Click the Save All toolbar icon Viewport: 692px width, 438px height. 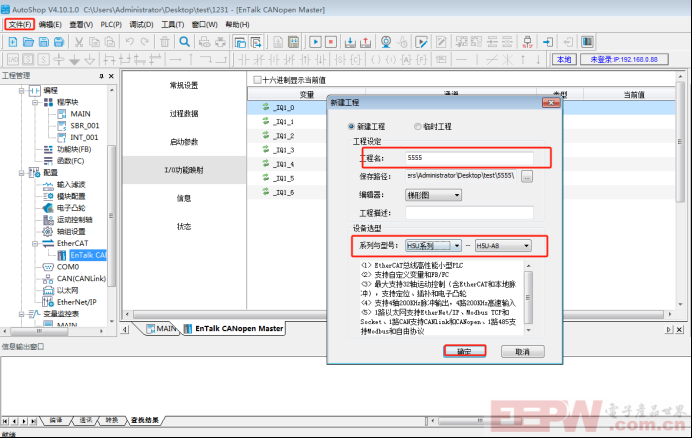[x=59, y=42]
